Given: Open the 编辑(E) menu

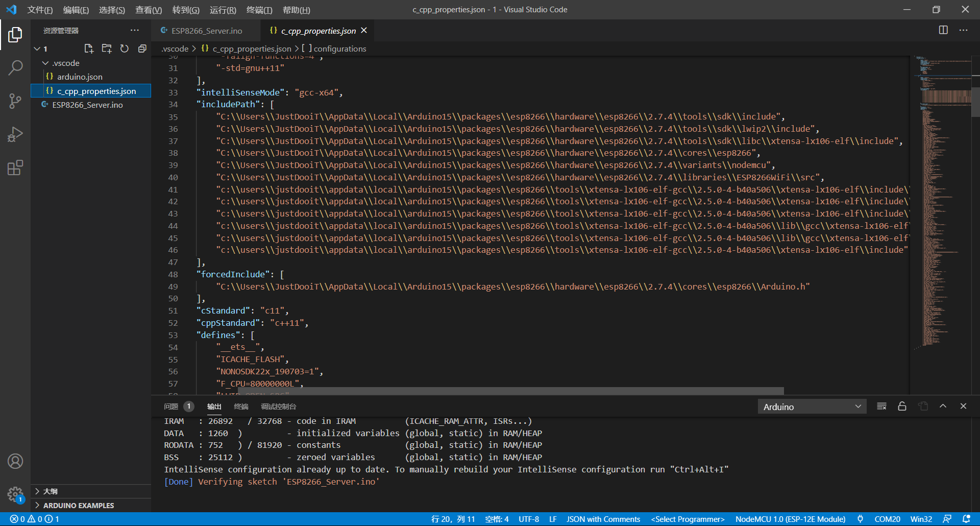Looking at the screenshot, I should (76, 10).
